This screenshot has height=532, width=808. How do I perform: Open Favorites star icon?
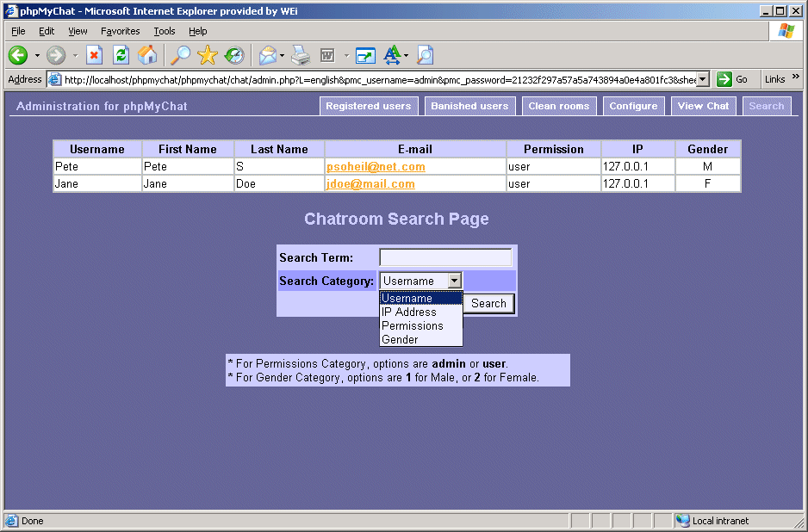click(x=207, y=55)
